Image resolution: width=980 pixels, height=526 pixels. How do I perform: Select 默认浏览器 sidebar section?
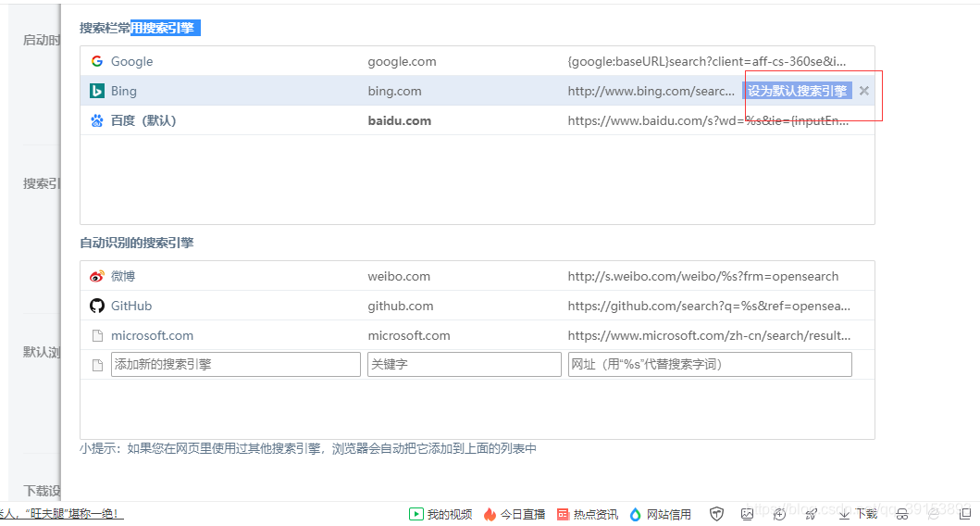pyautogui.click(x=42, y=352)
